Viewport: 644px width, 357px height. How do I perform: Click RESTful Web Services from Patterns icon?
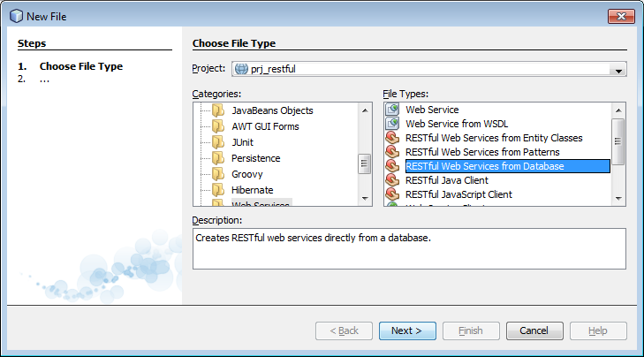pos(392,152)
